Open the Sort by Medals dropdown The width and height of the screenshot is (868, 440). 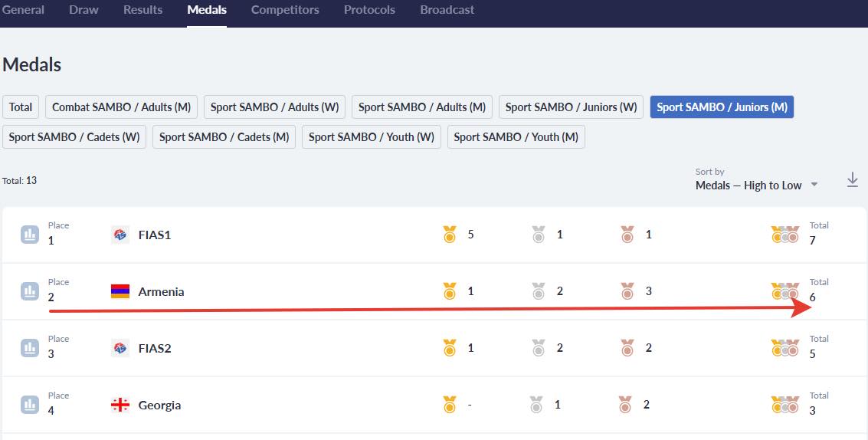point(748,185)
